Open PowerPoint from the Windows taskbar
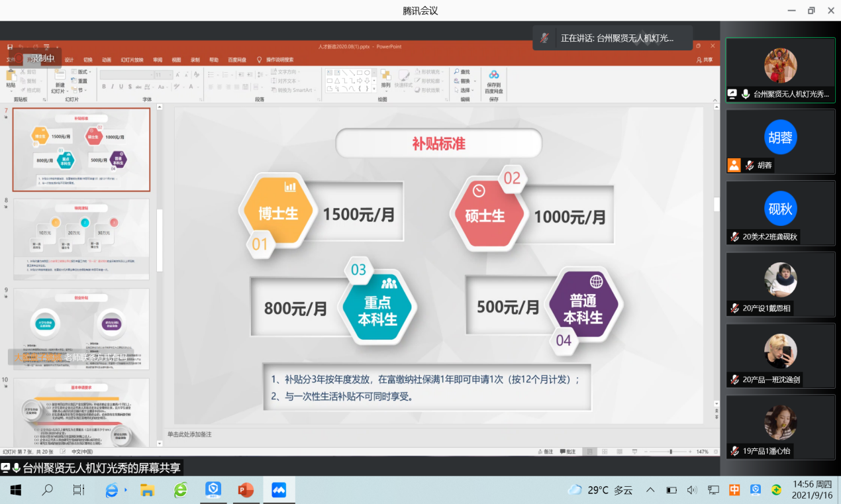Image resolution: width=841 pixels, height=504 pixels. pyautogui.click(x=246, y=490)
